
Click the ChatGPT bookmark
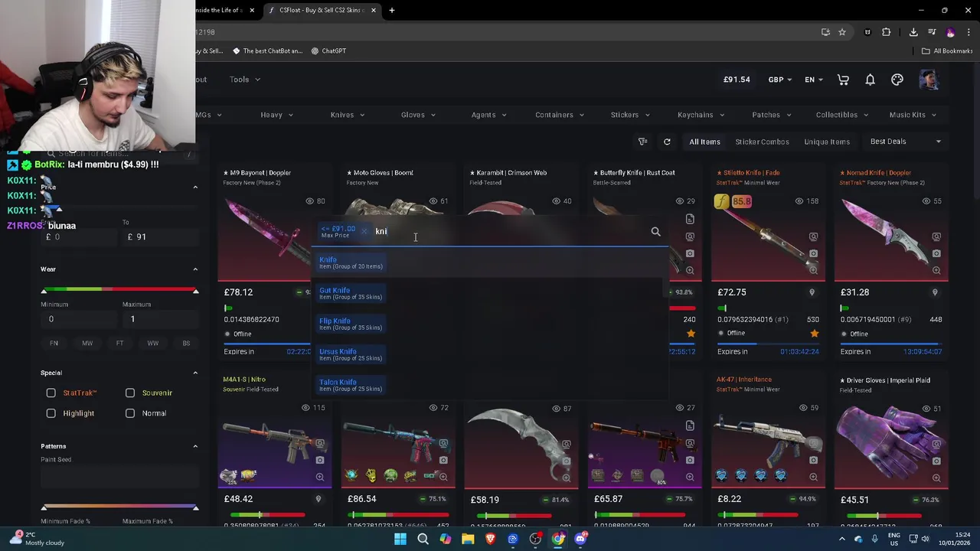coord(328,51)
